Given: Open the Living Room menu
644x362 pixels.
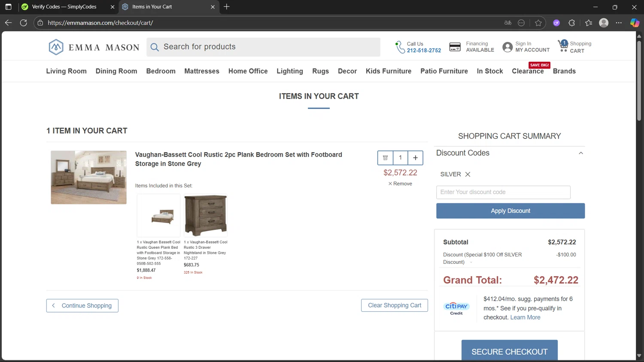Looking at the screenshot, I should (x=67, y=71).
